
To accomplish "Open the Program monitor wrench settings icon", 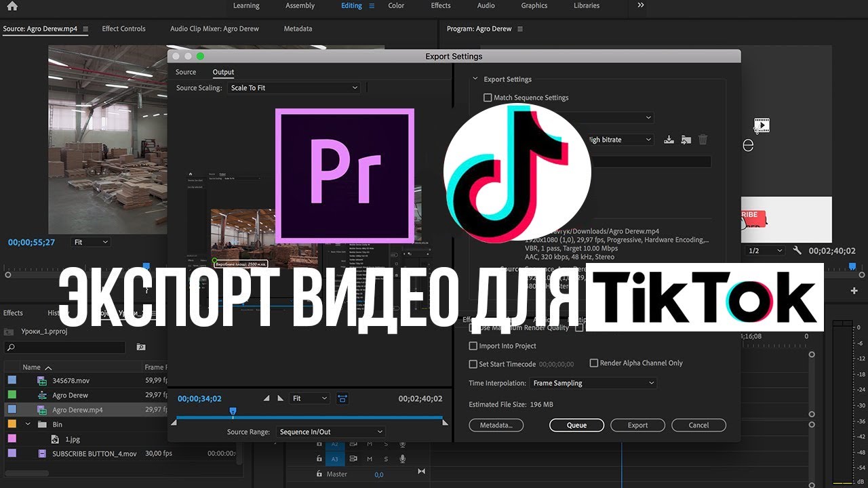I will [x=797, y=250].
